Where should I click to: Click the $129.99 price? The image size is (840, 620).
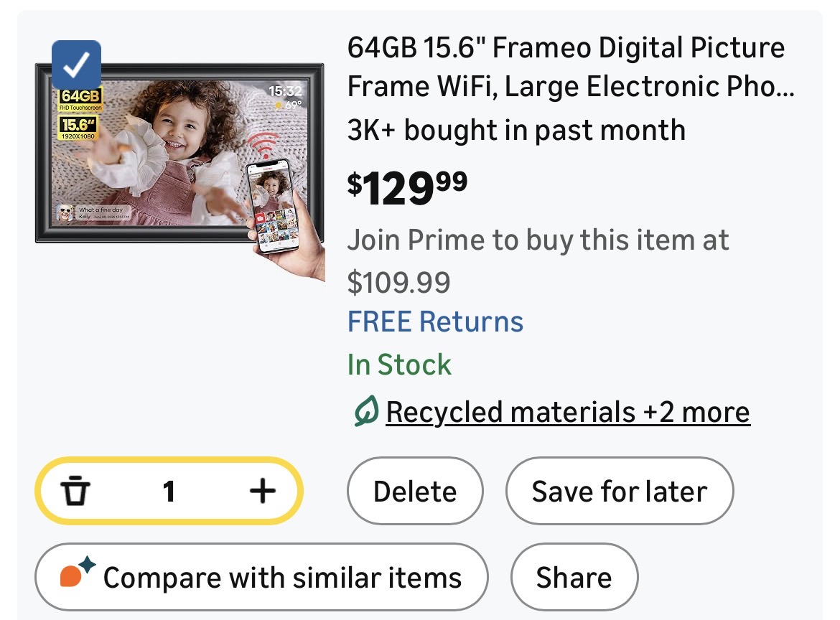click(x=407, y=189)
